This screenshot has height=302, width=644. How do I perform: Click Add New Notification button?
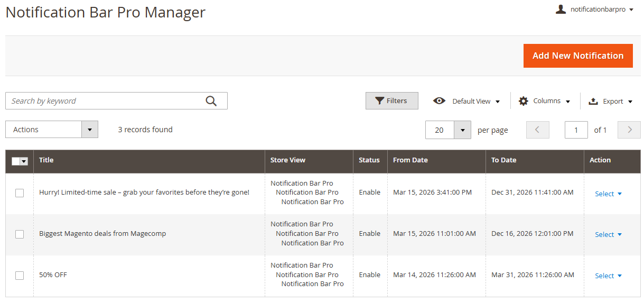pyautogui.click(x=577, y=56)
